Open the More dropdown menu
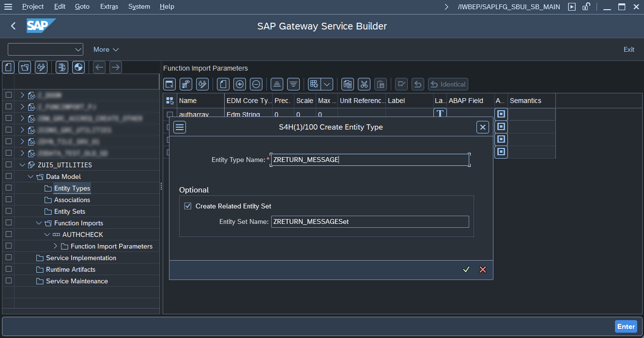 106,49
